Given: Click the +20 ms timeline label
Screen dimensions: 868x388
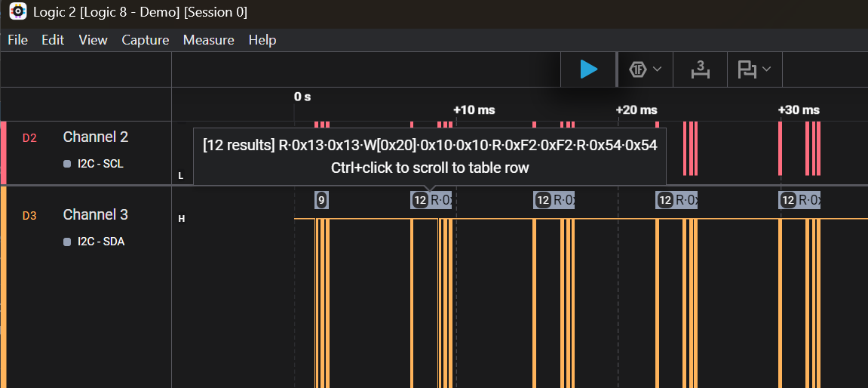Looking at the screenshot, I should (x=636, y=109).
